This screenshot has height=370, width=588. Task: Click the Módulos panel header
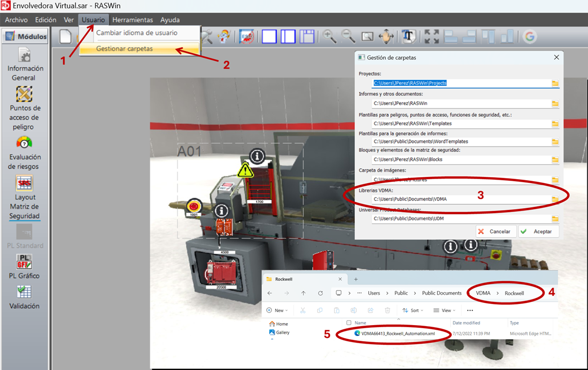pyautogui.click(x=25, y=37)
